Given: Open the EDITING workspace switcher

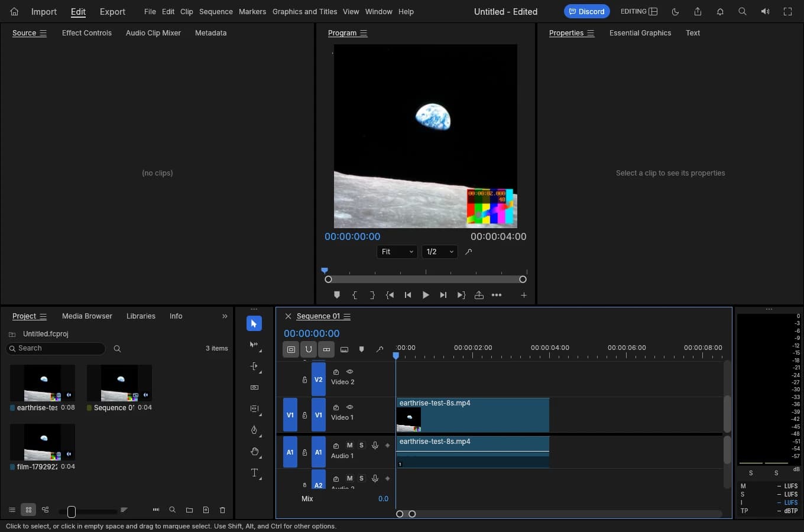Looking at the screenshot, I should [x=639, y=11].
